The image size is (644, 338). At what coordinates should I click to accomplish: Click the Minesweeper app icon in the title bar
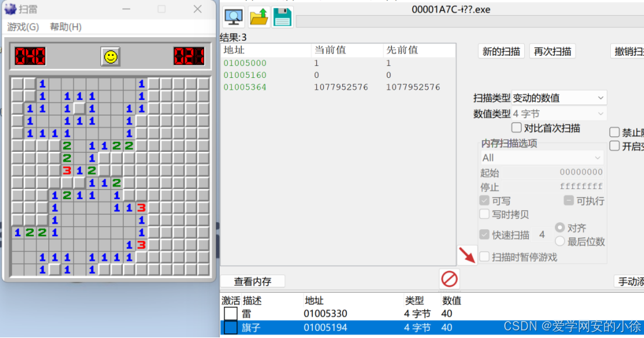point(10,9)
